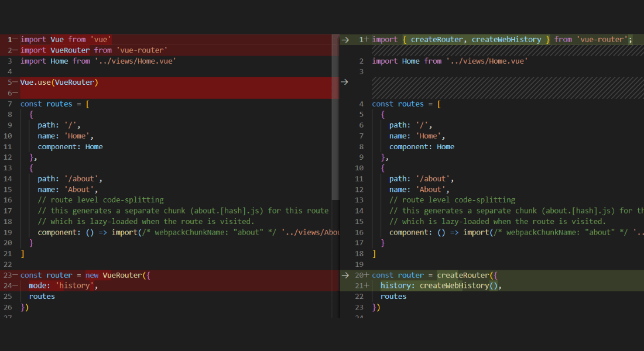
Task: Click "// which is lazy-loaded" comment in left pane
Action: click(x=146, y=221)
